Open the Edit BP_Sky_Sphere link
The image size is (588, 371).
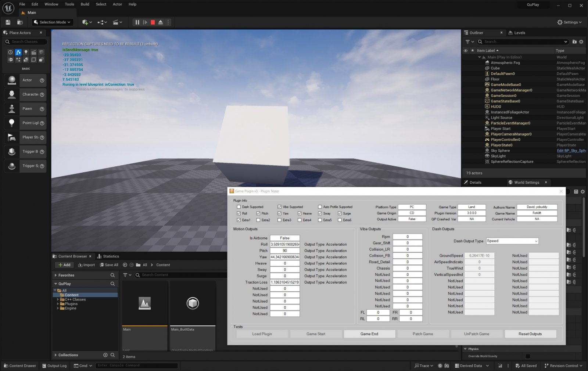[571, 151]
